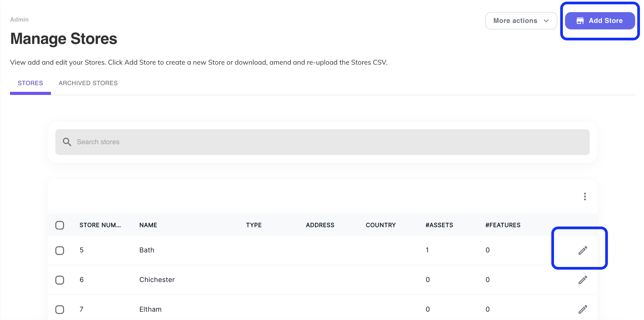Image resolution: width=644 pixels, height=320 pixels.
Task: Select the Chichester row checkbox
Action: [60, 280]
